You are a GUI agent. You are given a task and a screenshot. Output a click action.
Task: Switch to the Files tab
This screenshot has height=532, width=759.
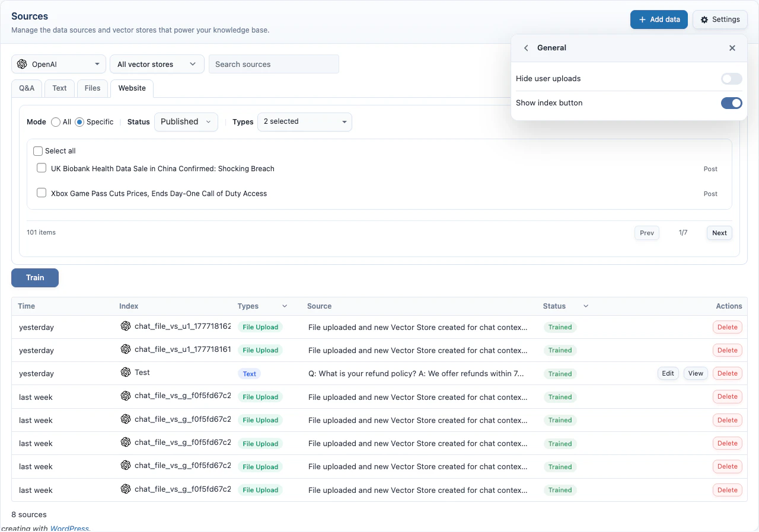[x=93, y=88]
